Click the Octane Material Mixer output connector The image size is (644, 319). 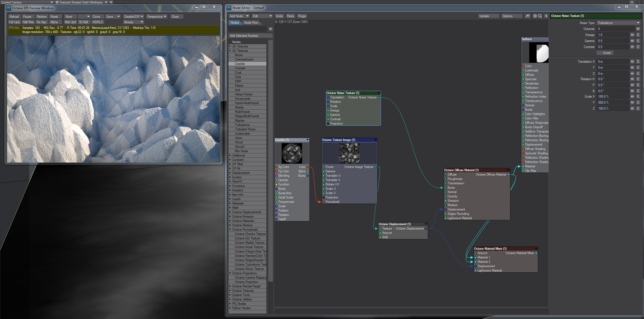pyautogui.click(x=536, y=253)
